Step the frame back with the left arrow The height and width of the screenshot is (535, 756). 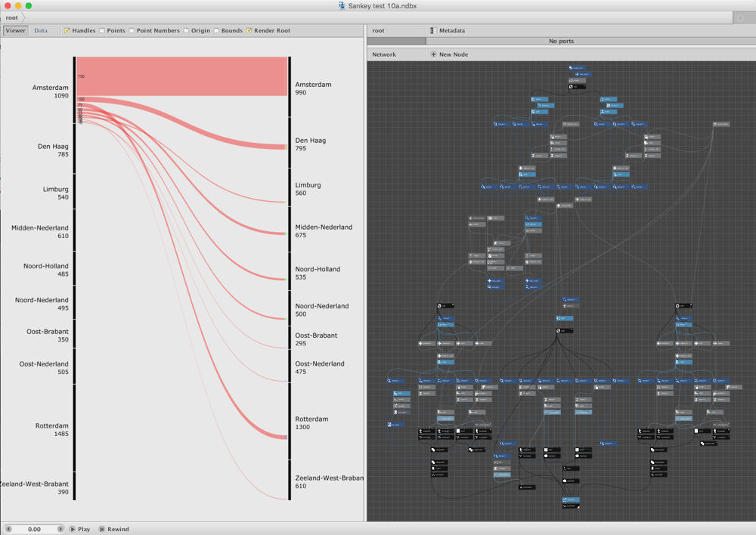(x=8, y=529)
